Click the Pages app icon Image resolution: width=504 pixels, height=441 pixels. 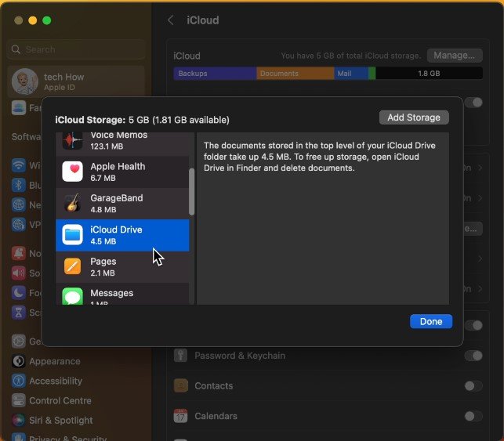click(x=73, y=266)
